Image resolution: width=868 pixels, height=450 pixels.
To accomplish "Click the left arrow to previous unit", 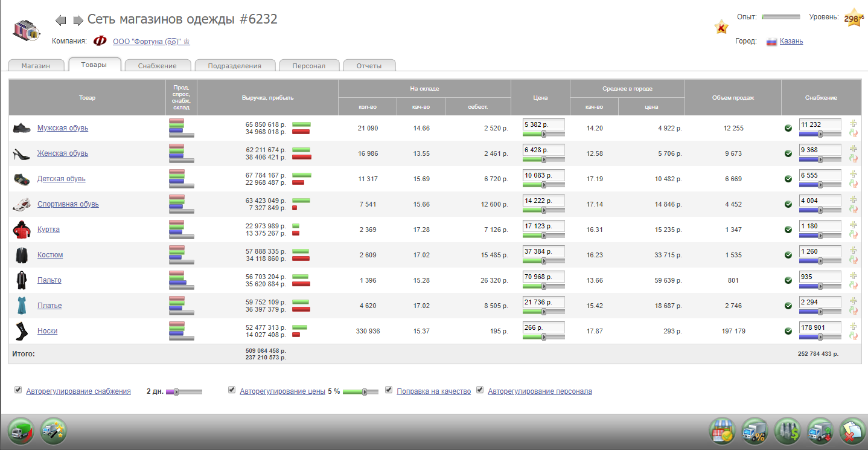I will point(60,21).
